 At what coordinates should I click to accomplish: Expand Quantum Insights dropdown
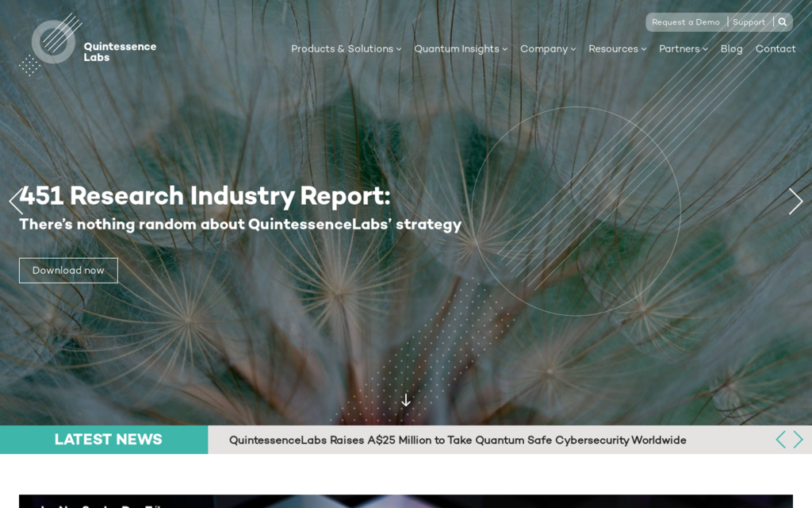(460, 49)
